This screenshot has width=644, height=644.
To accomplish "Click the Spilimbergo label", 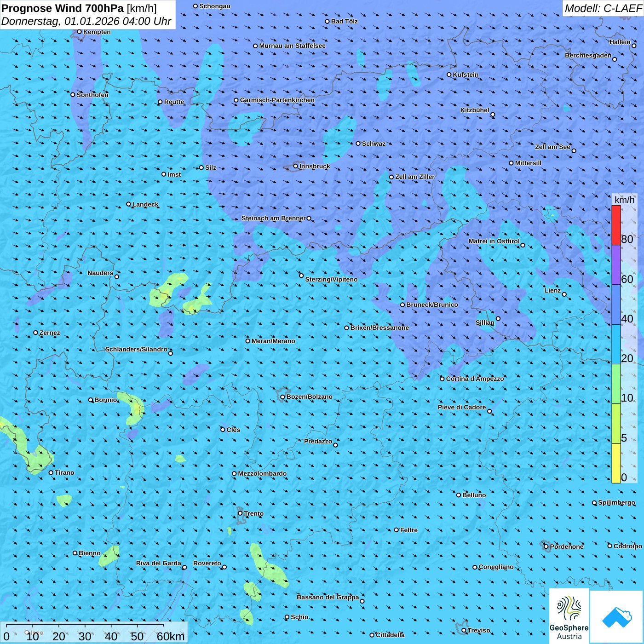I will click(x=616, y=502).
